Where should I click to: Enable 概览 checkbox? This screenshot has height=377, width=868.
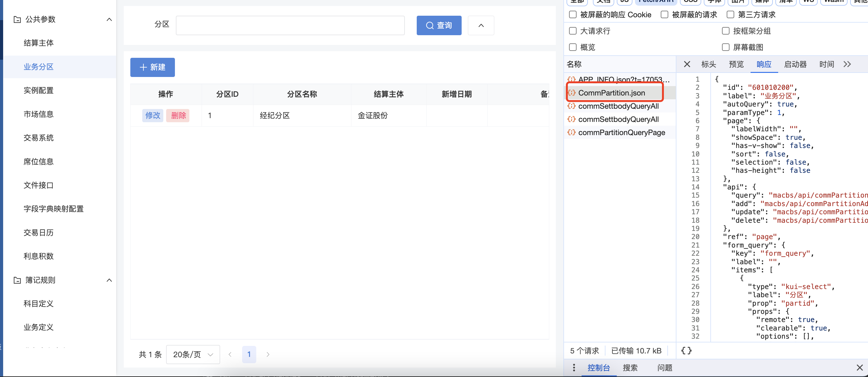click(x=572, y=47)
